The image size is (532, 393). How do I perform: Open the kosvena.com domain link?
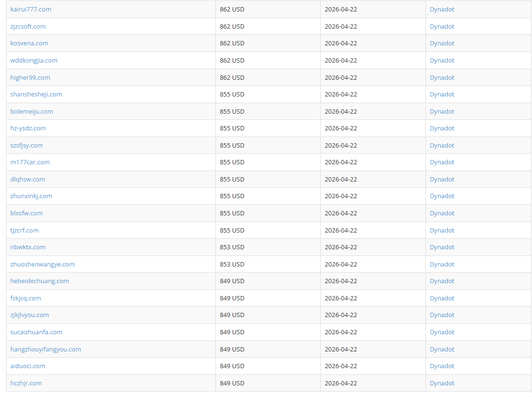point(29,43)
